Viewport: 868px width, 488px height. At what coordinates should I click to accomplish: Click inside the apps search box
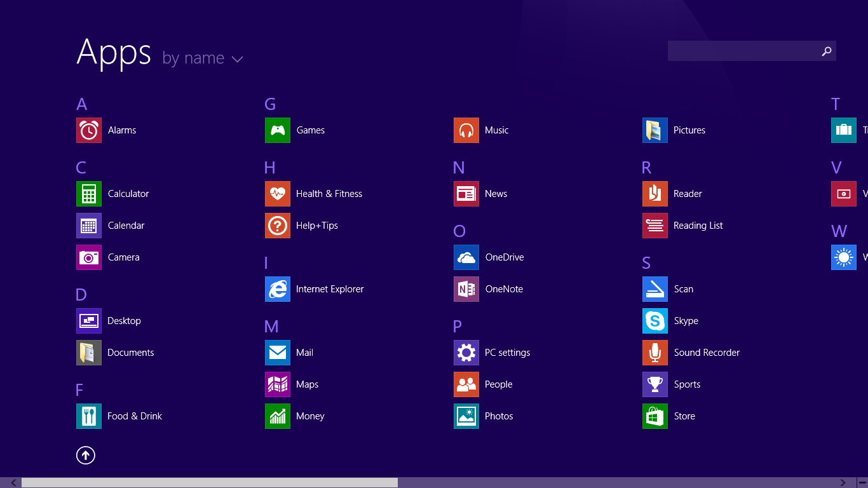pyautogui.click(x=742, y=51)
